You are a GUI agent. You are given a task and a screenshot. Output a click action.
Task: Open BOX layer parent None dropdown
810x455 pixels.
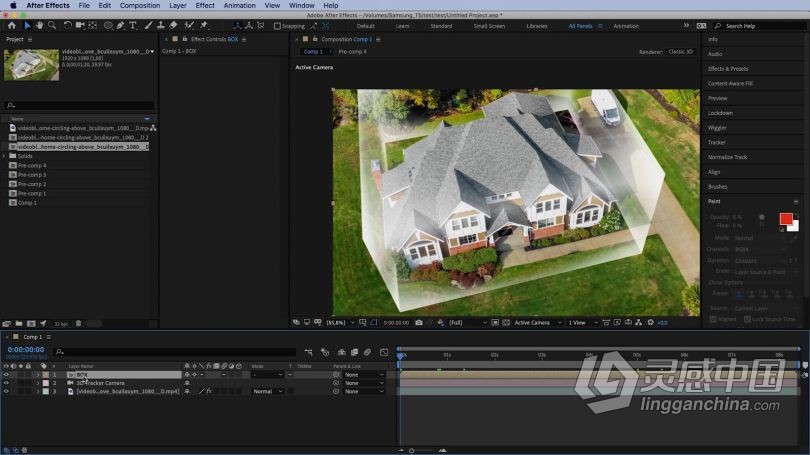coord(364,374)
